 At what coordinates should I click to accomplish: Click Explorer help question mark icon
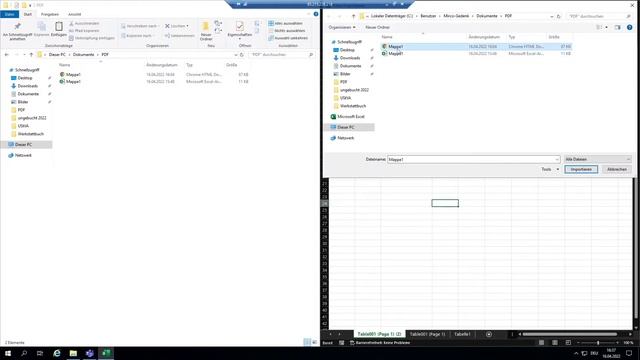pos(316,14)
